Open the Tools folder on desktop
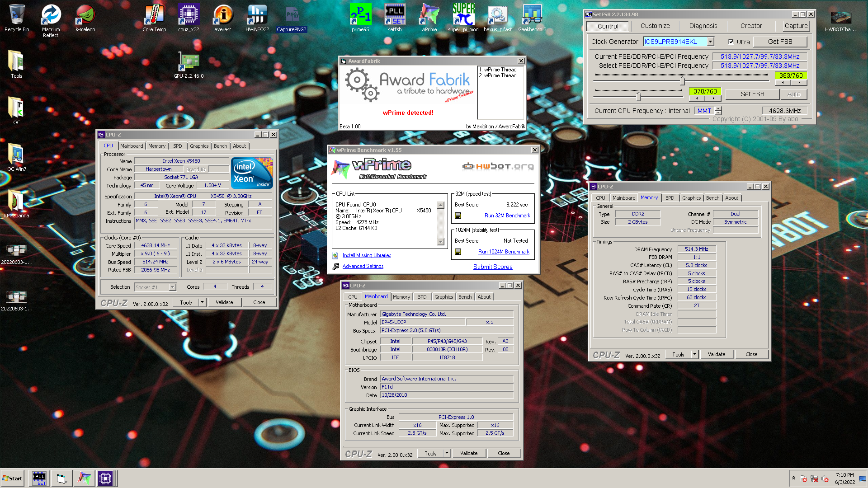 coord(17,65)
